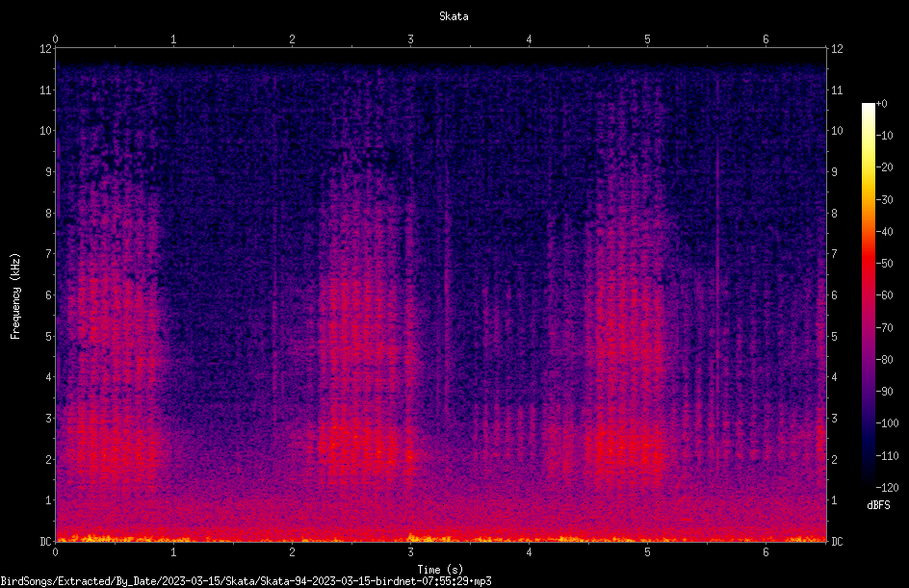This screenshot has width=909, height=588.
Task: Click the 2 second mark on the bottom axis
Action: tap(292, 552)
